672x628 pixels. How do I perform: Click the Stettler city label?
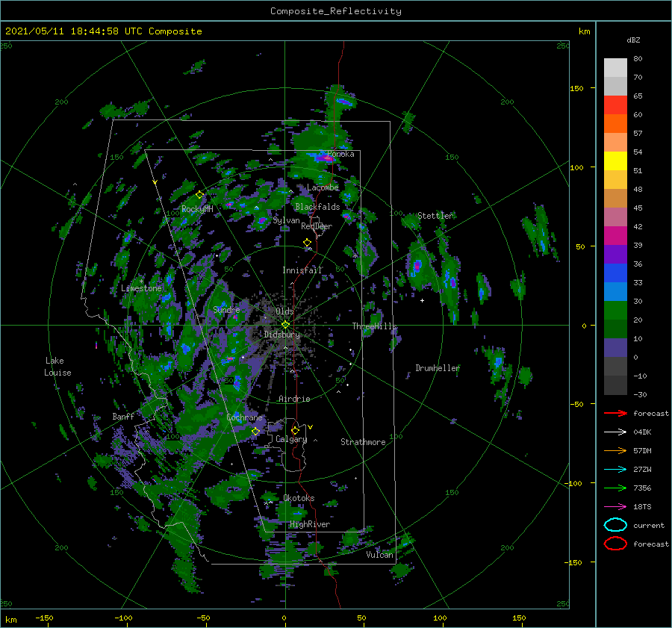click(435, 216)
